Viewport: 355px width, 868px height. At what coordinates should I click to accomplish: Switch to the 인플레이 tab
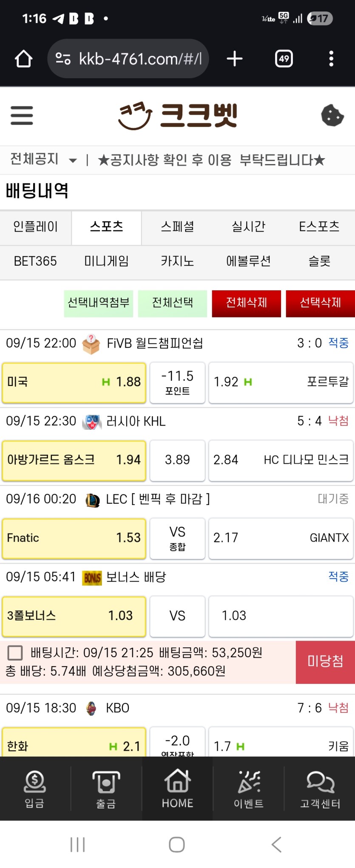click(x=36, y=227)
